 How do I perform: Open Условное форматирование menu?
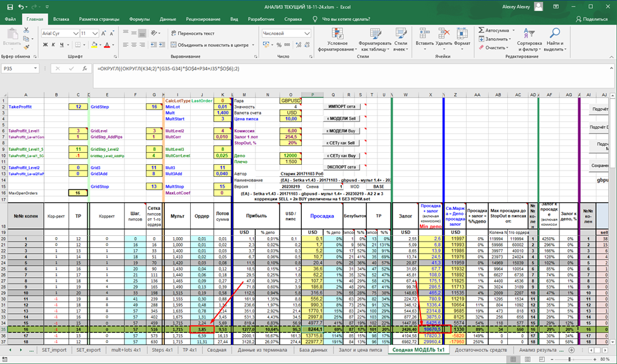(x=337, y=40)
